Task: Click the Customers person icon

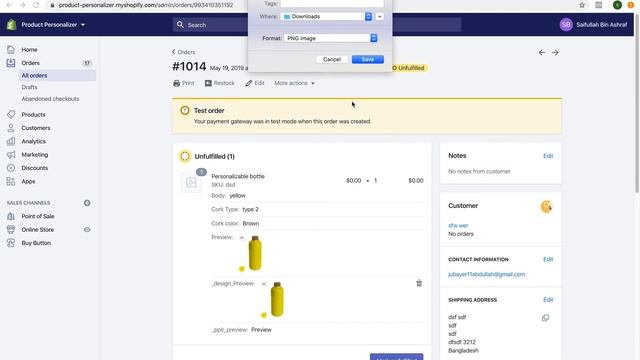Action: coord(11,128)
